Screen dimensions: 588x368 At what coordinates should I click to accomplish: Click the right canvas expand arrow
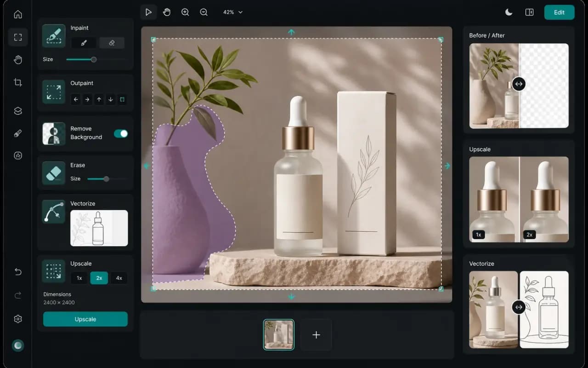coord(447,166)
